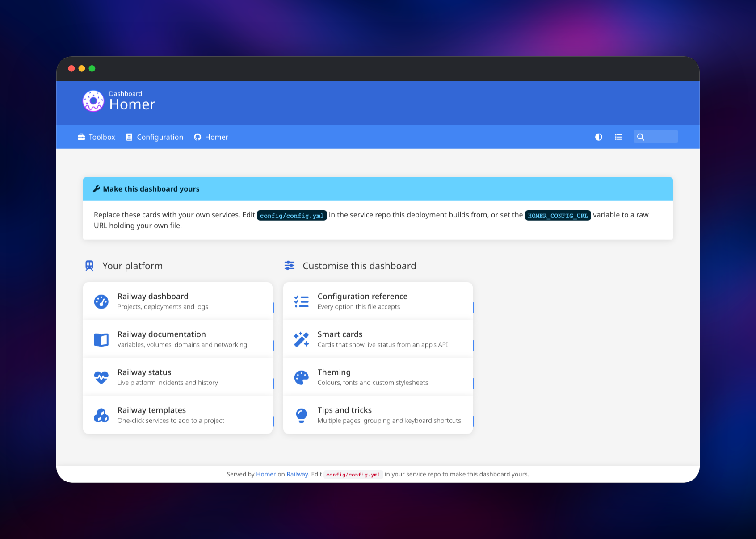Click the GitHub icon beside Homer
The height and width of the screenshot is (539, 756).
pos(197,137)
